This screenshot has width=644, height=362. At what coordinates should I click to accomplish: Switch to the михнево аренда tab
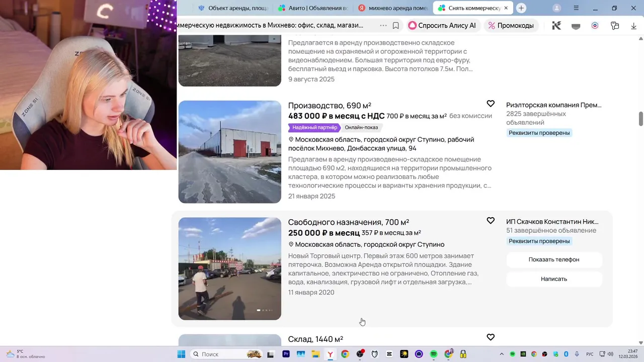tap(393, 8)
